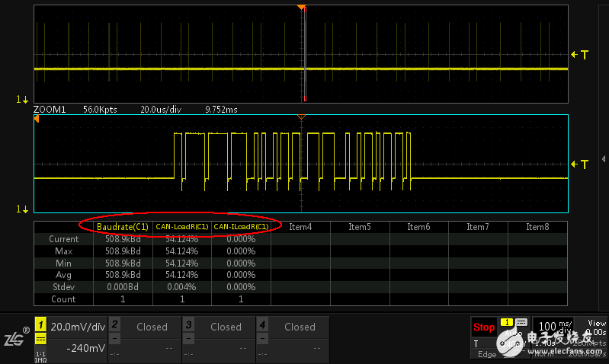The width and height of the screenshot is (609, 364).
Task: Click the ZLG logo icon
Action: pos(15,338)
